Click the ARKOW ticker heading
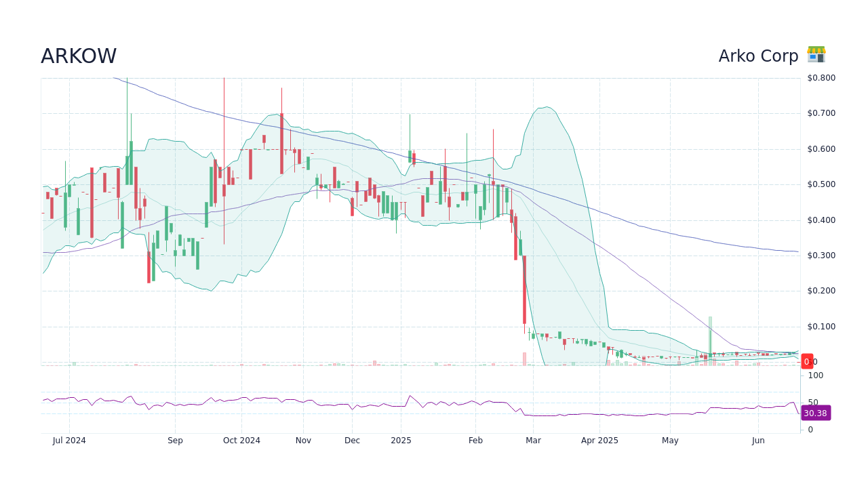This screenshot has height=488, width=868. 78,56
